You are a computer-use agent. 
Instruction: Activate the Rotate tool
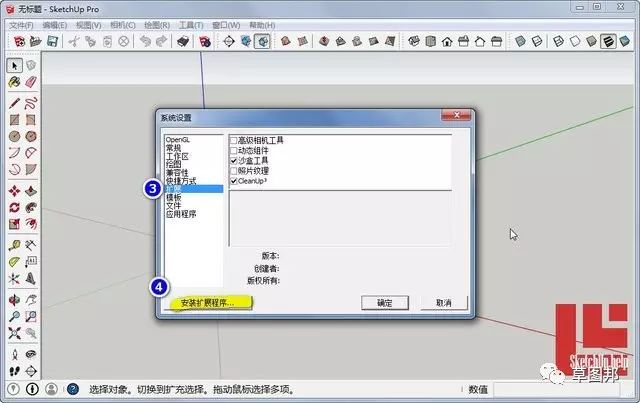pos(15,207)
